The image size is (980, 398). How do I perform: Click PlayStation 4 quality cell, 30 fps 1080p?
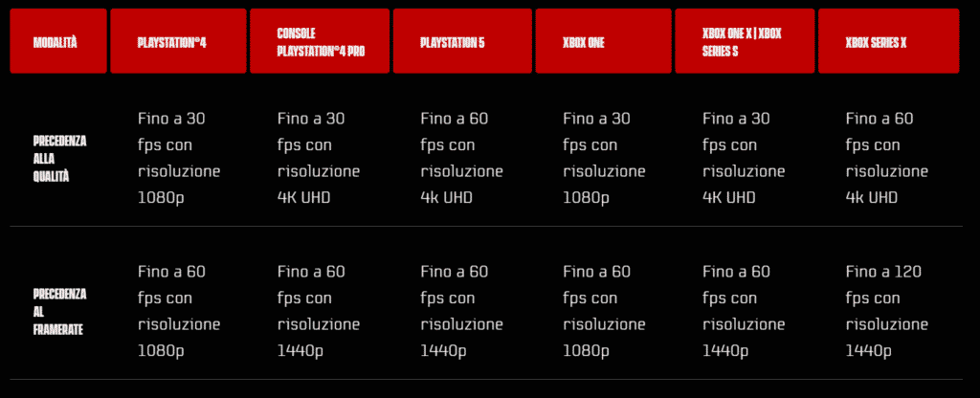(179, 159)
